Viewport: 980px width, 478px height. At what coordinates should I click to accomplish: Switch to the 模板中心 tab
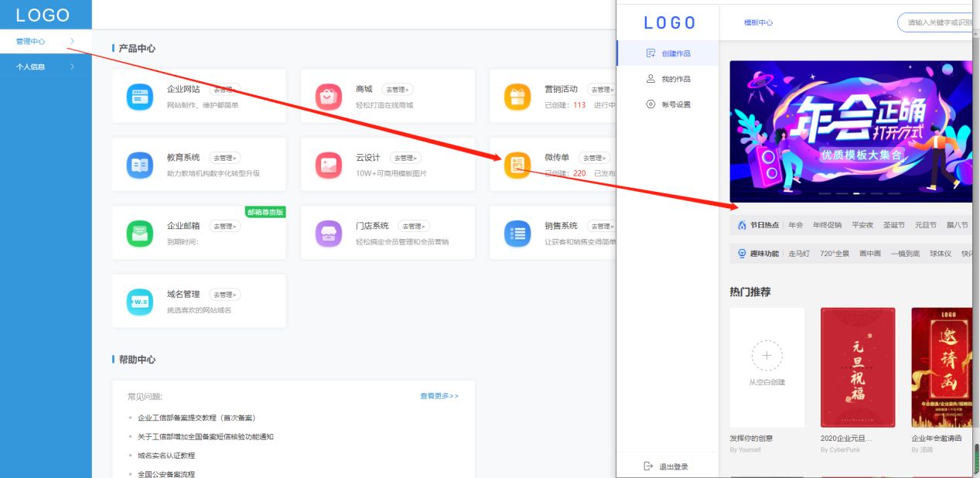(x=760, y=22)
